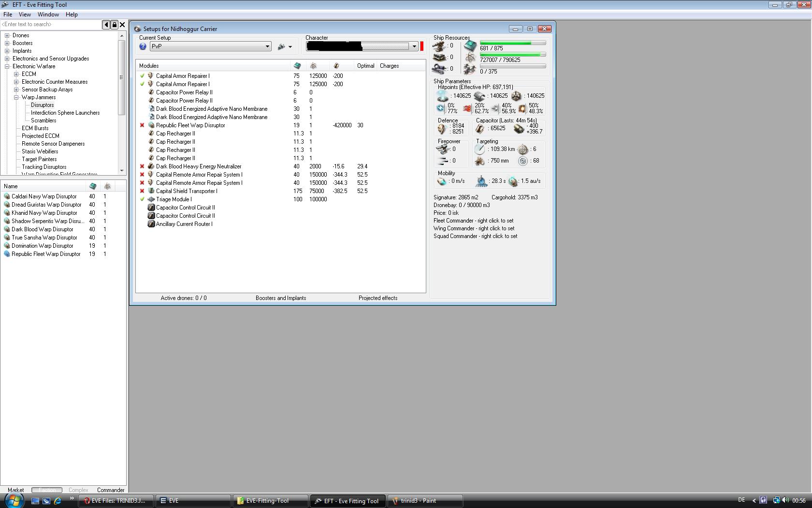Click the powergrid column header icon in Modules
Screen dimensions: 812x508
click(313, 66)
